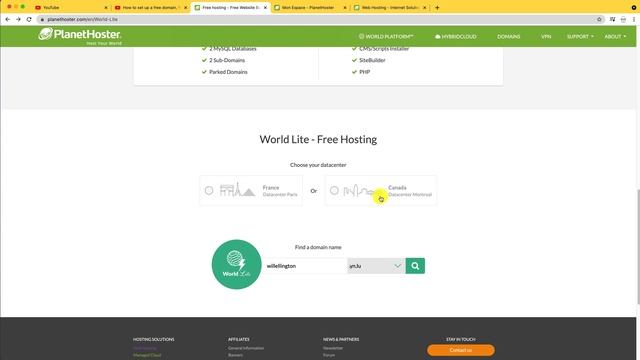Screen dimensions: 640x360
Task: Open Domains menu item
Action: pos(509,36)
